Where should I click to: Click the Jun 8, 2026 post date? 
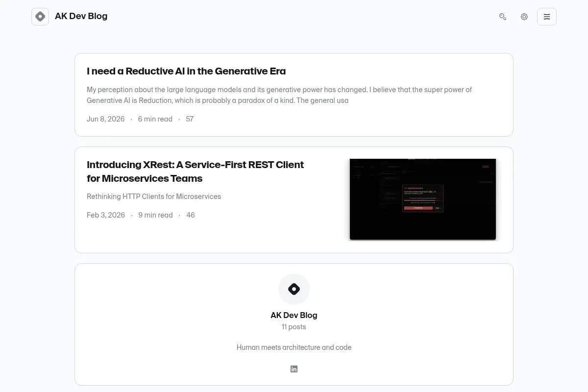106,119
